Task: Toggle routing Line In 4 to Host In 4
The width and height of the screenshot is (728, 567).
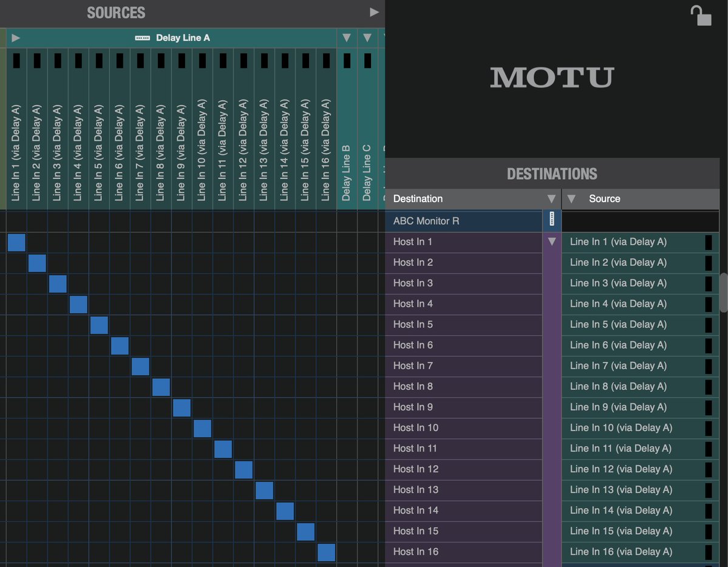Action: pyautogui.click(x=78, y=305)
